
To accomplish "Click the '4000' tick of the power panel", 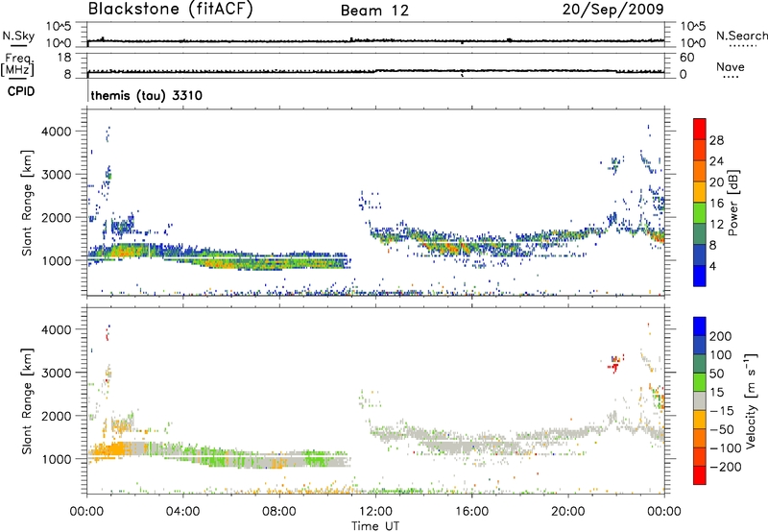I will [56, 132].
